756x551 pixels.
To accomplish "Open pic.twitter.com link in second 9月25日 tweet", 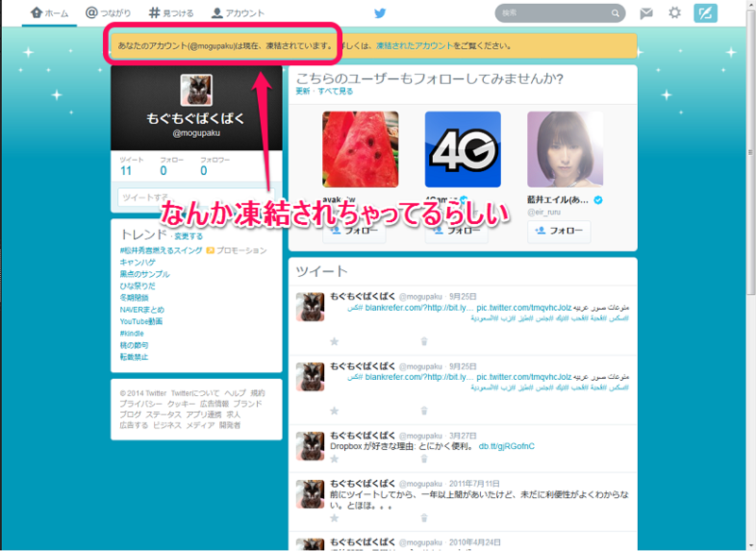I will [x=524, y=377].
